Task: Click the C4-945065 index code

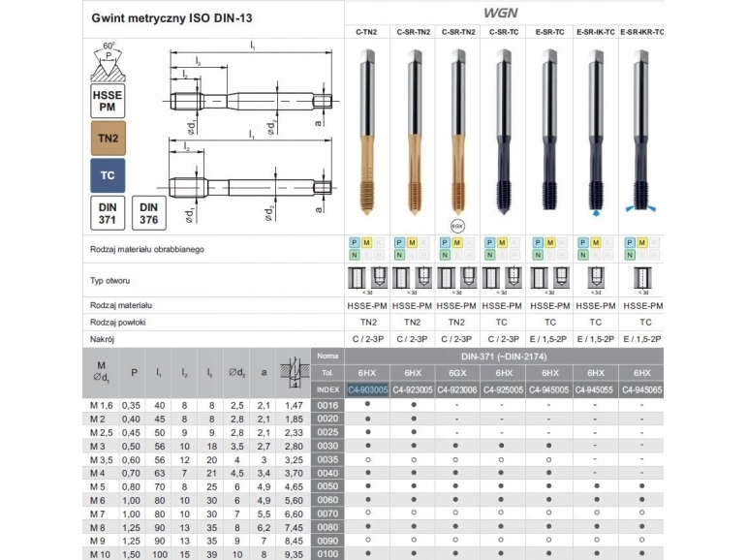Action: 641,389
